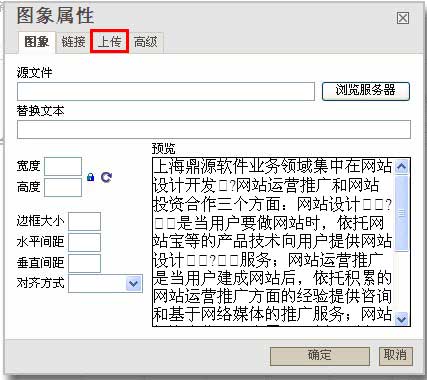Click the 图象属性 dialog title
427x380 pixels.
(x=55, y=15)
